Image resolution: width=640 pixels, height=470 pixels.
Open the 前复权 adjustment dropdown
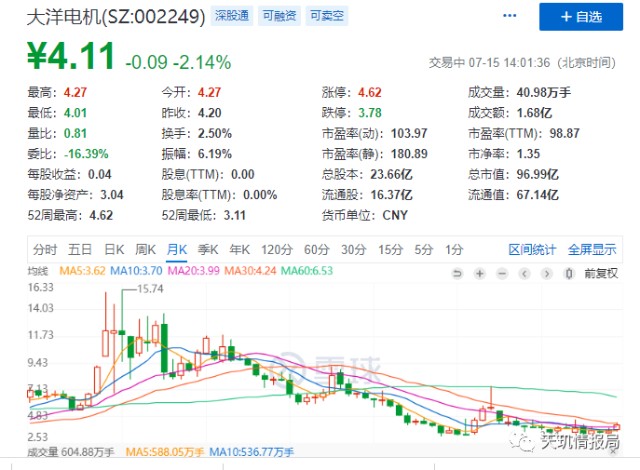(601, 273)
